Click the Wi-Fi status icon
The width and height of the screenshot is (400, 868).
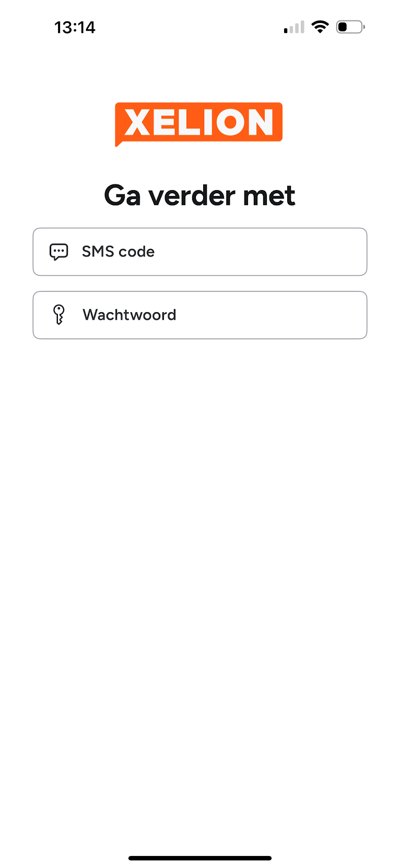320,27
